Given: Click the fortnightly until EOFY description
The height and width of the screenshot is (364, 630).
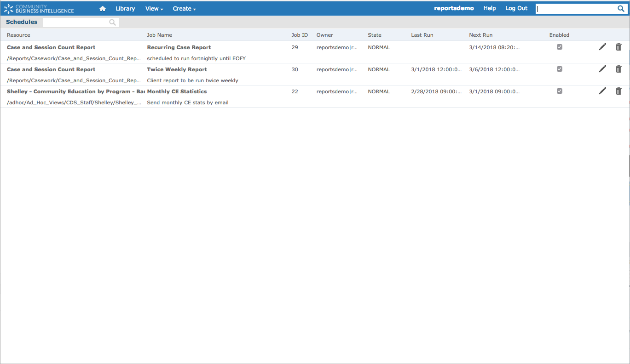Looking at the screenshot, I should coord(197,58).
